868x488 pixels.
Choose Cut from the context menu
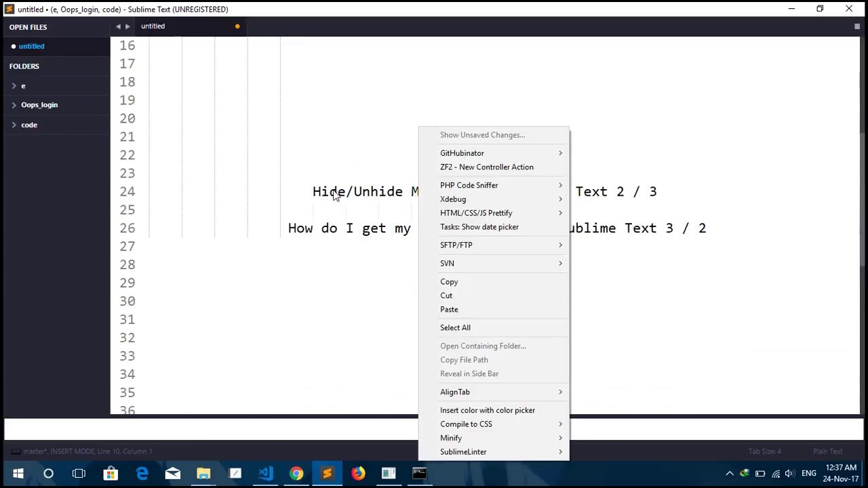[494, 296]
